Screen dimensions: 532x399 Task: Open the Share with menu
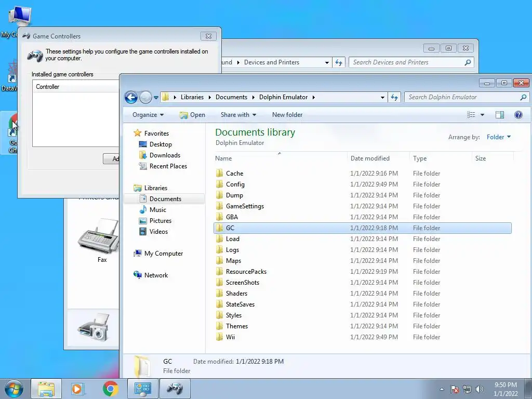click(238, 115)
